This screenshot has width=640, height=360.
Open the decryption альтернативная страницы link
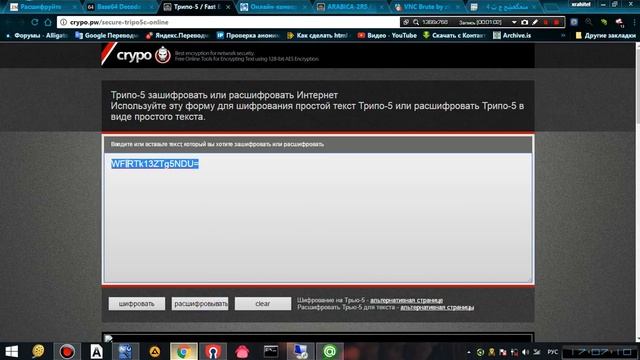point(437,307)
